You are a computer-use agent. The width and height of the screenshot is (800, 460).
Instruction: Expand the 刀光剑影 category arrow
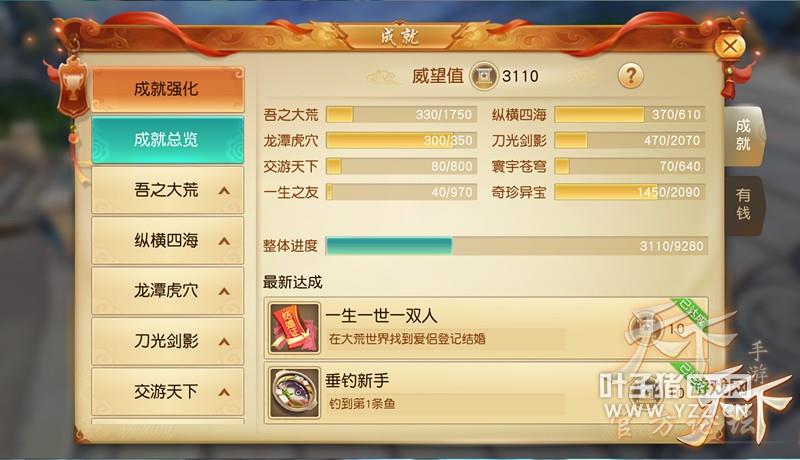(x=224, y=342)
